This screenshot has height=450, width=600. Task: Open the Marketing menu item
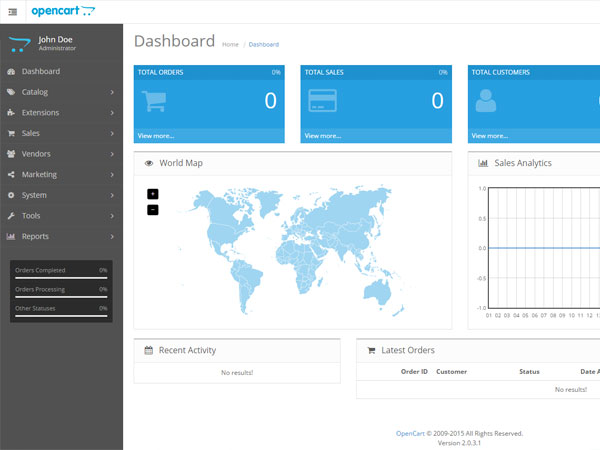(39, 175)
